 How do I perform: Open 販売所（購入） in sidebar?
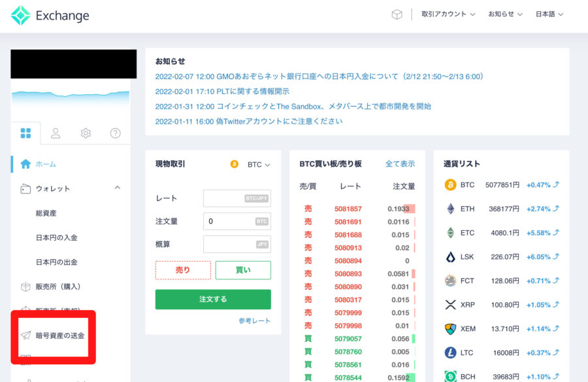pos(58,286)
